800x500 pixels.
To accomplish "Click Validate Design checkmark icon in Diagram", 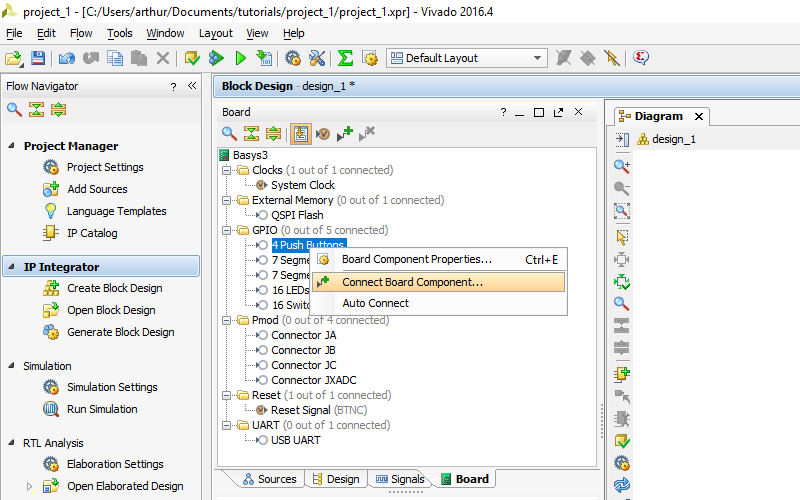I will pos(621,441).
